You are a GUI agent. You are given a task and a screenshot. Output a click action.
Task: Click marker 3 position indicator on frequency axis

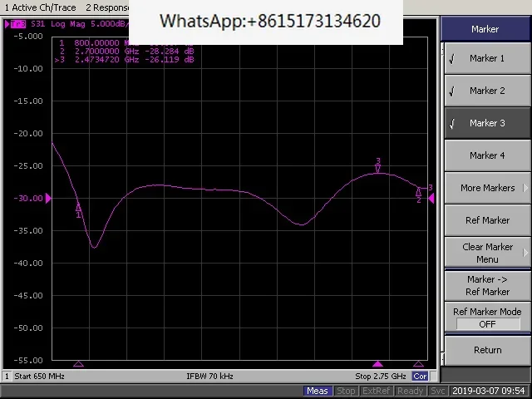pyautogui.click(x=378, y=364)
